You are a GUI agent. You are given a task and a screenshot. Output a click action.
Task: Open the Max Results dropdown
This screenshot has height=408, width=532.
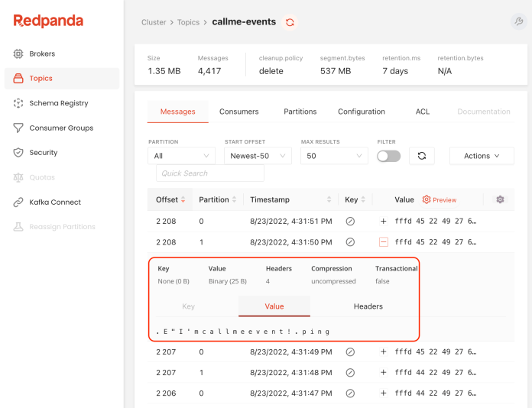pyautogui.click(x=334, y=156)
